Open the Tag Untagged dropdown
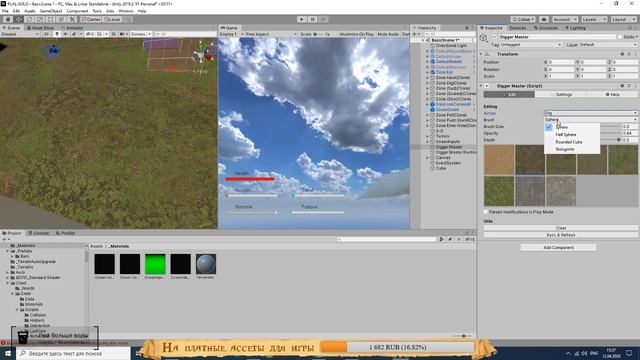Screen dimensions: 640x360 point(531,44)
